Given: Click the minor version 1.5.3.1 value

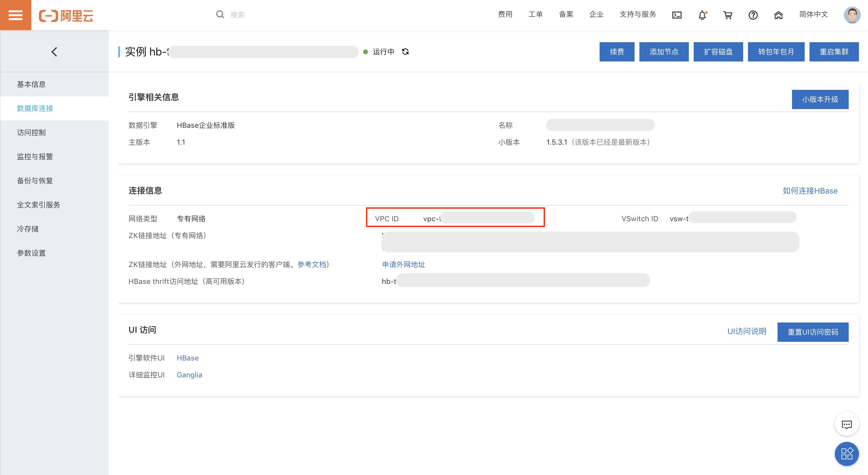Looking at the screenshot, I should [557, 142].
